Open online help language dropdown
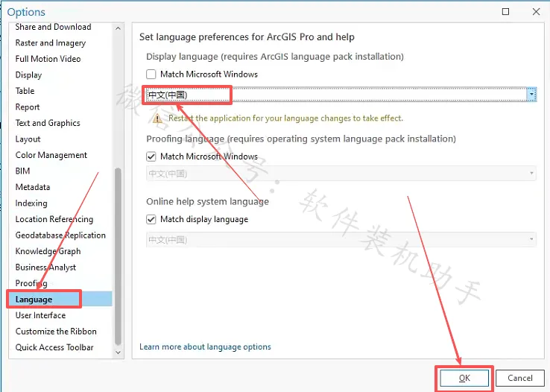 pyautogui.click(x=341, y=239)
